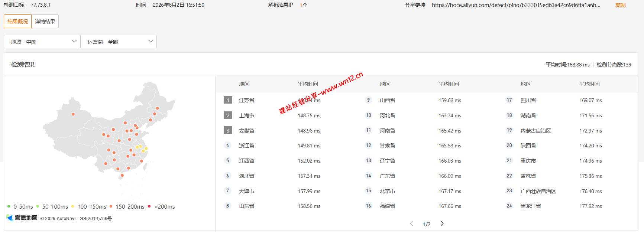Toggle the >200ms red legend dot
The height and width of the screenshot is (235, 644).
149,206
